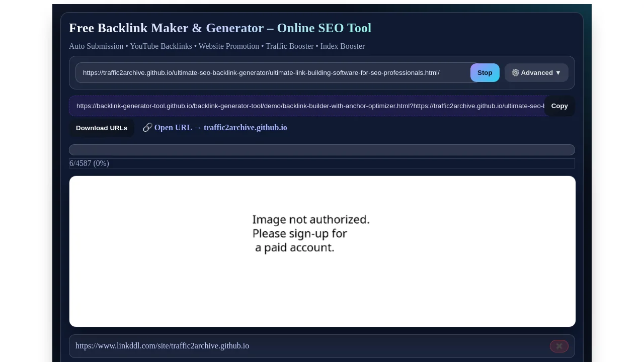This screenshot has height=362, width=644.
Task: Click the 'Image not authorized' preview thumbnail
Action: coord(323,251)
